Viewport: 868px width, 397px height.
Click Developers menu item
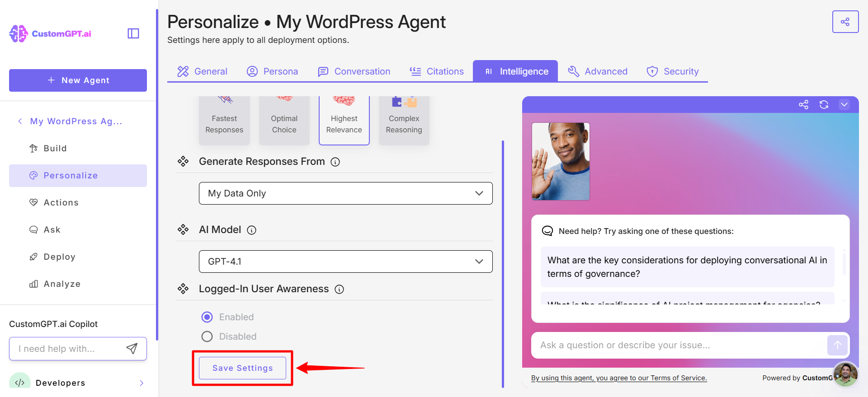[x=78, y=383]
